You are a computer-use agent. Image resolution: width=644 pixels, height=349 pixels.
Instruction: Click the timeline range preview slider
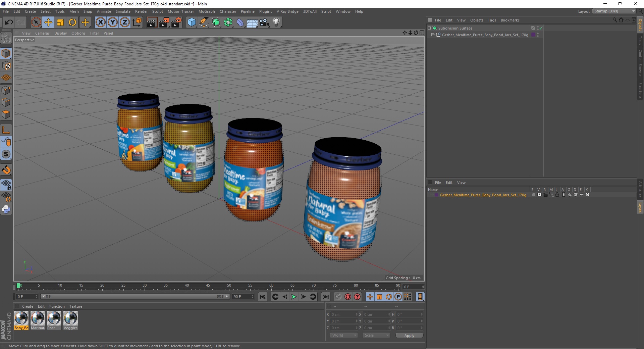coord(135,296)
